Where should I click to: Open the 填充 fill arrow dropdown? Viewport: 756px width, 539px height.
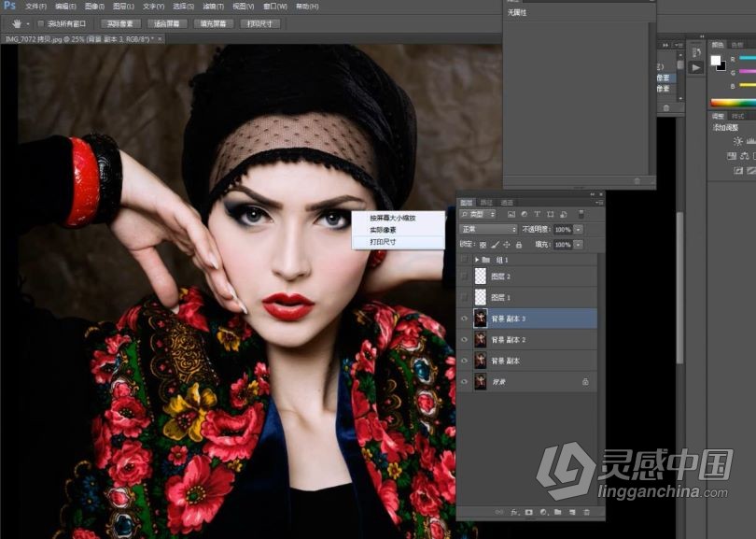coord(579,245)
